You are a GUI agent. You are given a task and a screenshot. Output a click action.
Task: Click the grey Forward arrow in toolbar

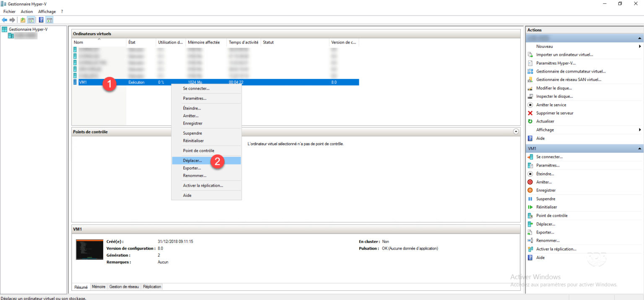(12, 20)
